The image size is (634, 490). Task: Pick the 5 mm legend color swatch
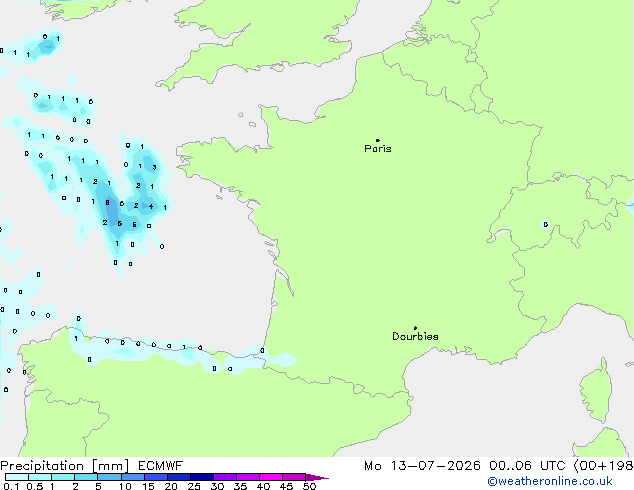click(x=109, y=477)
